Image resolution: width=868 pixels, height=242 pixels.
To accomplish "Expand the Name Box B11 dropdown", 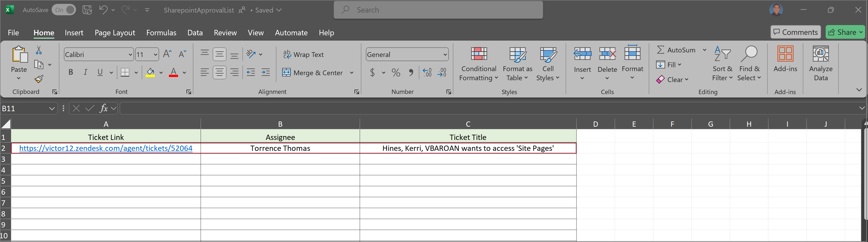I will (52, 108).
